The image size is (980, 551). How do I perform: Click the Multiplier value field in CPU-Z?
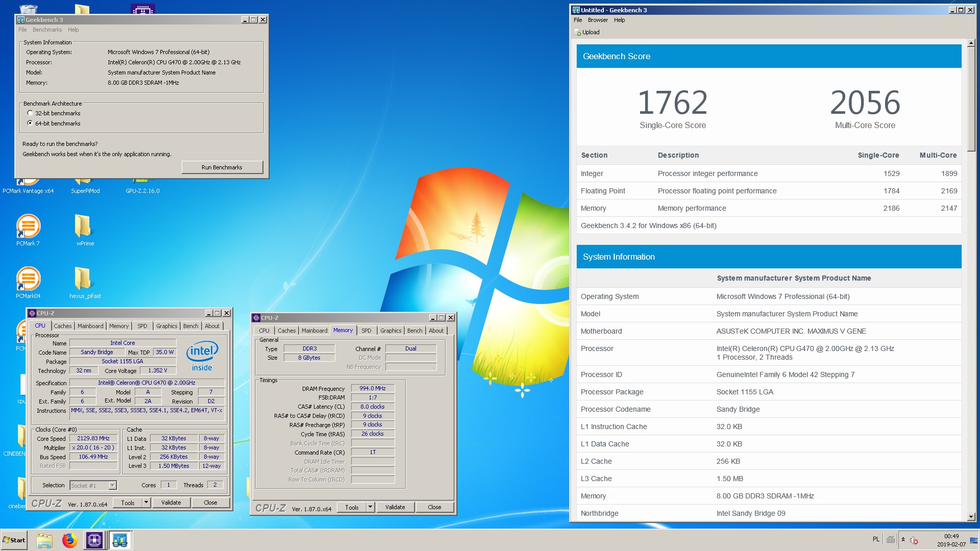point(93,447)
